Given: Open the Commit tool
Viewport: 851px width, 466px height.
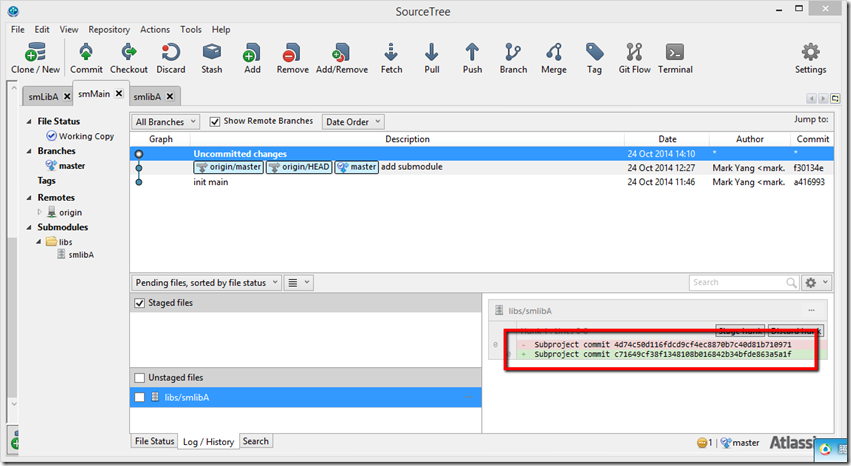Looking at the screenshot, I should click(86, 58).
